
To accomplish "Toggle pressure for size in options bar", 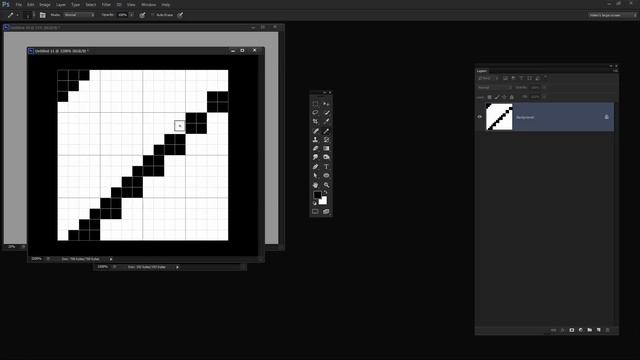I will click(x=180, y=15).
